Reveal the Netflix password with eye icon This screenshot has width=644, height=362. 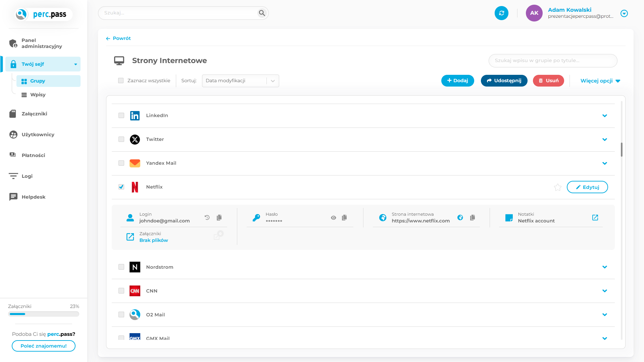click(333, 218)
